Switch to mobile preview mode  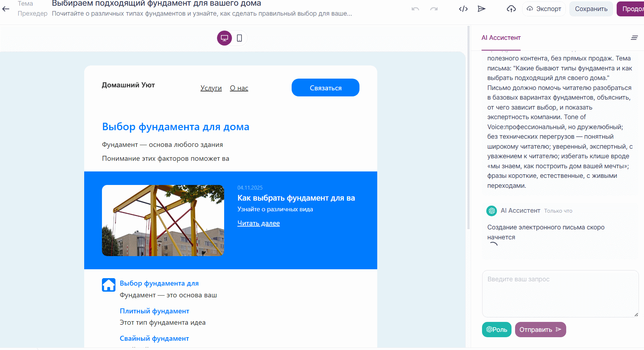239,38
